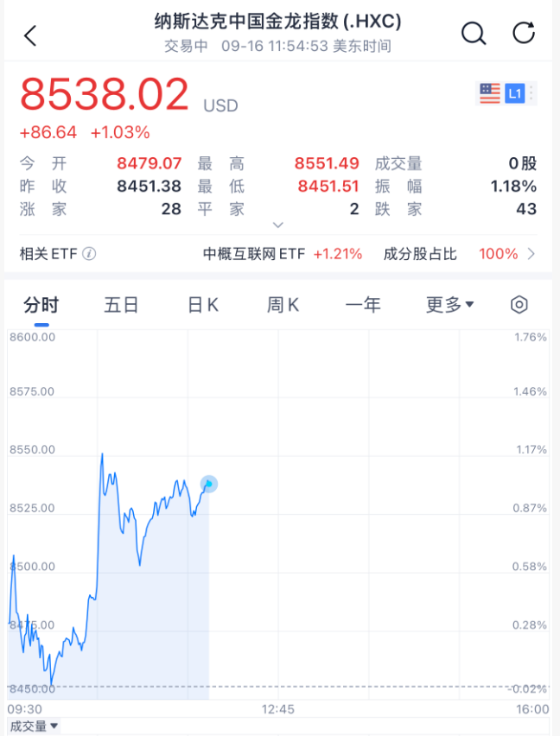Tap the current price marker dot
Viewport: 560px width, 736px height.
point(209,484)
